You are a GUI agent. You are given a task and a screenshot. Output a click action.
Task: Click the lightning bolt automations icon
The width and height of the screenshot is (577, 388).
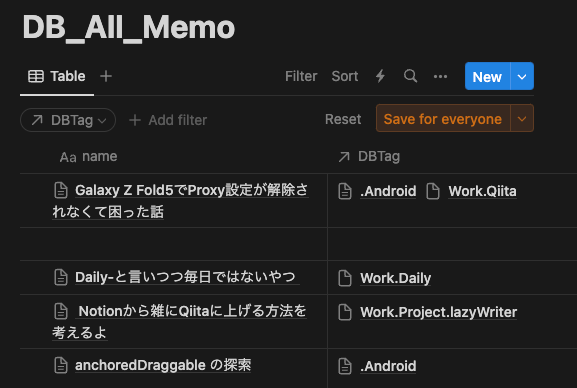pos(380,76)
